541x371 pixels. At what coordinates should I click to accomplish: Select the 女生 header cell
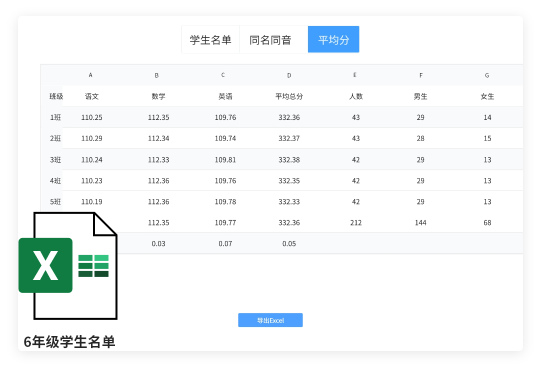487,96
